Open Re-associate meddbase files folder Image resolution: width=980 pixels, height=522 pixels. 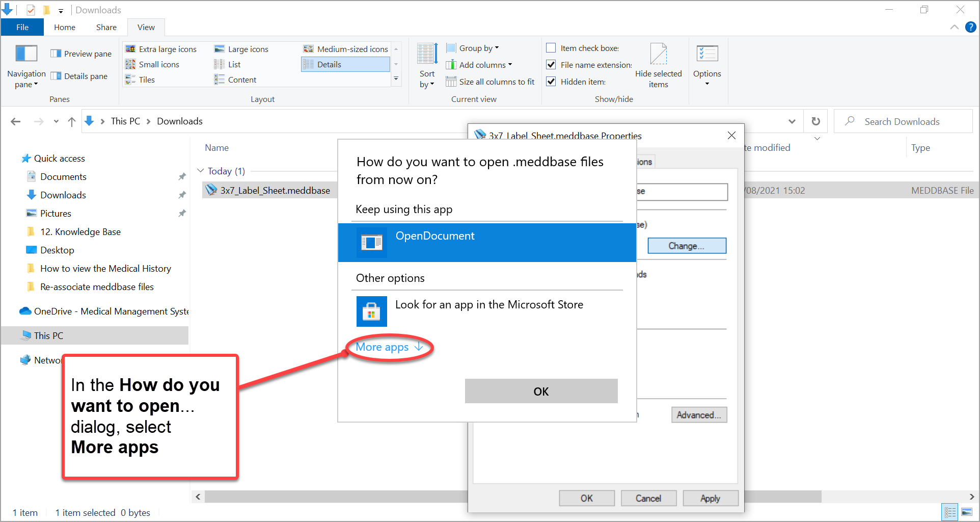pyautogui.click(x=97, y=287)
